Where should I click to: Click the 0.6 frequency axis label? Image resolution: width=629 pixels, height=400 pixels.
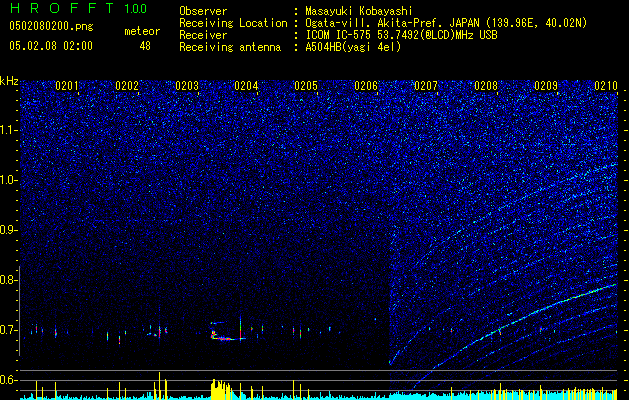coord(9,380)
